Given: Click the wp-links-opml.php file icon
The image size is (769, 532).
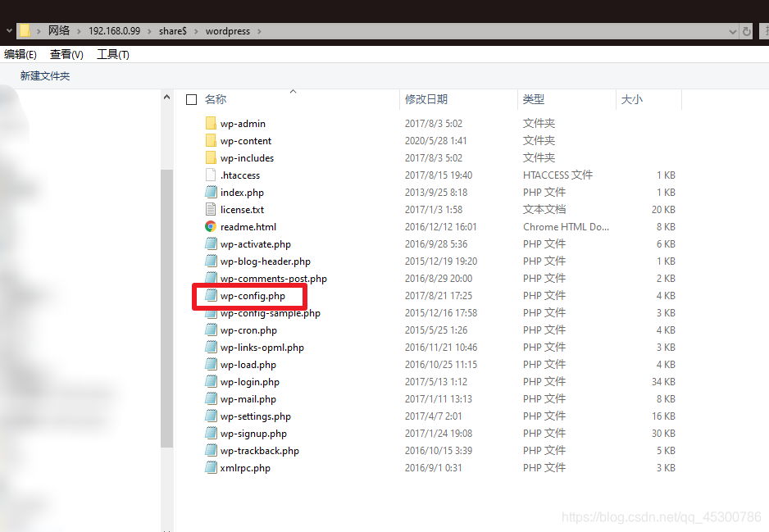Looking at the screenshot, I should coord(211,347).
